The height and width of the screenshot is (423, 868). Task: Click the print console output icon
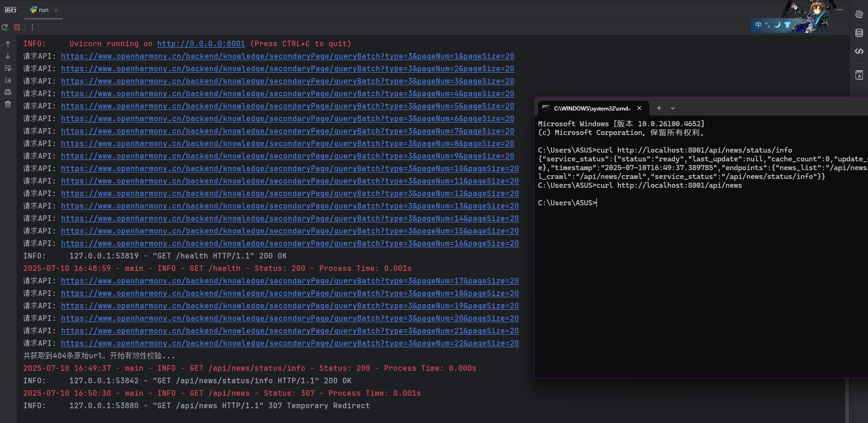tap(8, 92)
